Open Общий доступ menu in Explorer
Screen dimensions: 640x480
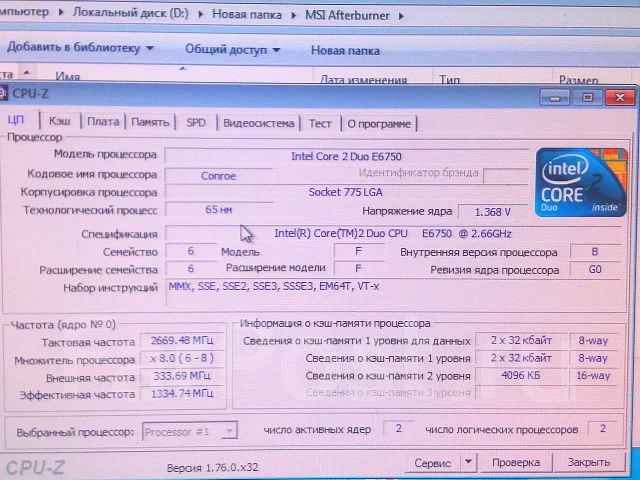click(x=233, y=49)
